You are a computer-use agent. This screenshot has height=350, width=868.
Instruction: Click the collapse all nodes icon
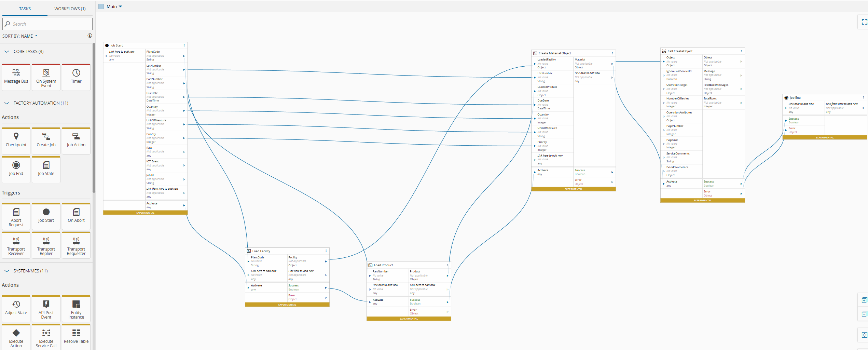coord(864,314)
